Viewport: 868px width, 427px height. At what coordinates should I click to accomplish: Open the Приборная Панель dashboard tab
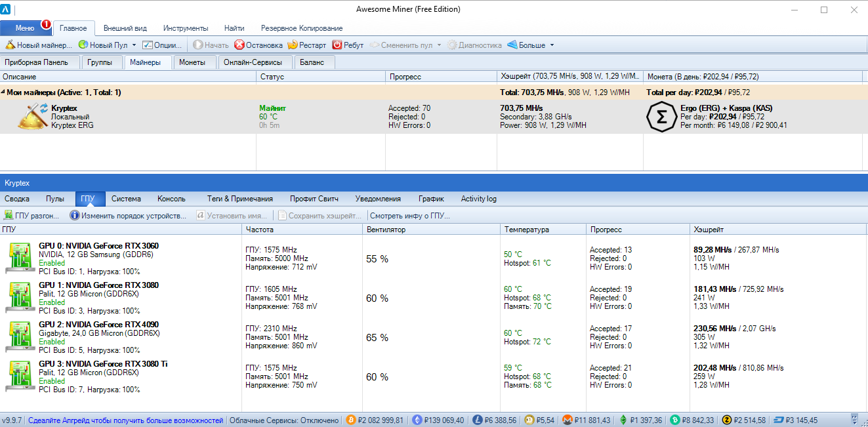[40, 62]
